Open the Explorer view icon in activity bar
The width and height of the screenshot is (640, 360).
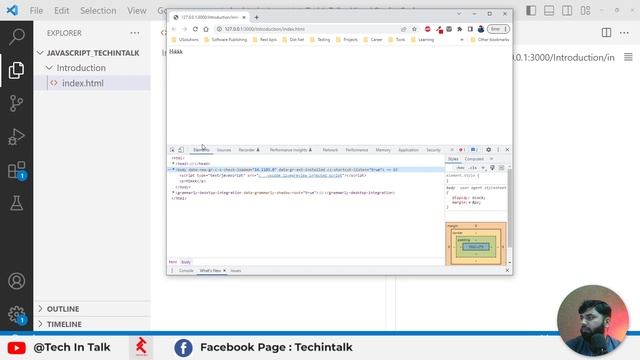16,70
